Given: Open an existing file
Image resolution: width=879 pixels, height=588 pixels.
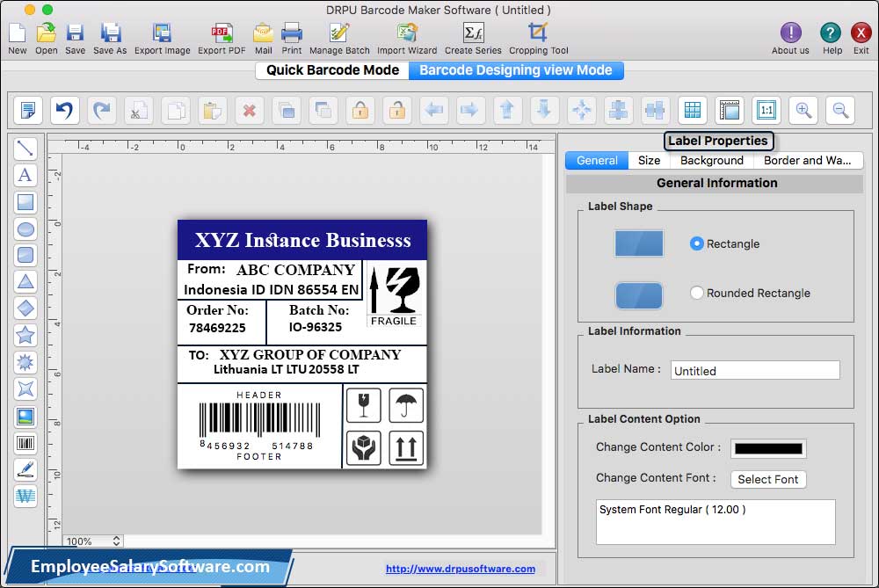Looking at the screenshot, I should 46,38.
